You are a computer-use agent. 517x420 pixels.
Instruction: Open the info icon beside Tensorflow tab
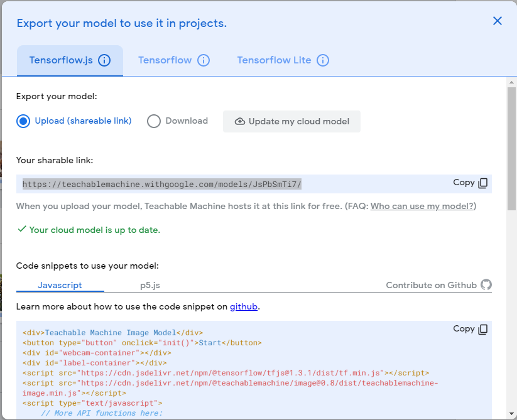(x=204, y=60)
